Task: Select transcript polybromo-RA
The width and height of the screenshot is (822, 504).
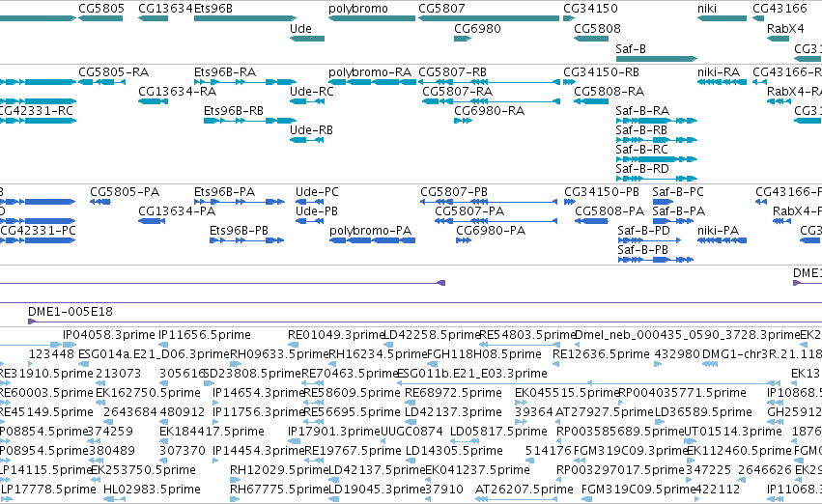Action: click(x=370, y=72)
